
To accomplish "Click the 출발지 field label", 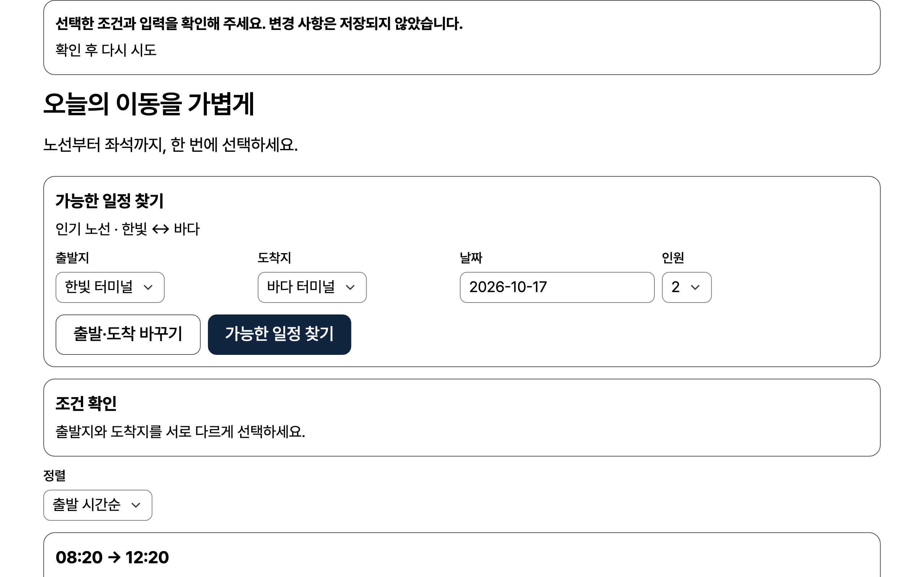I will [72, 257].
